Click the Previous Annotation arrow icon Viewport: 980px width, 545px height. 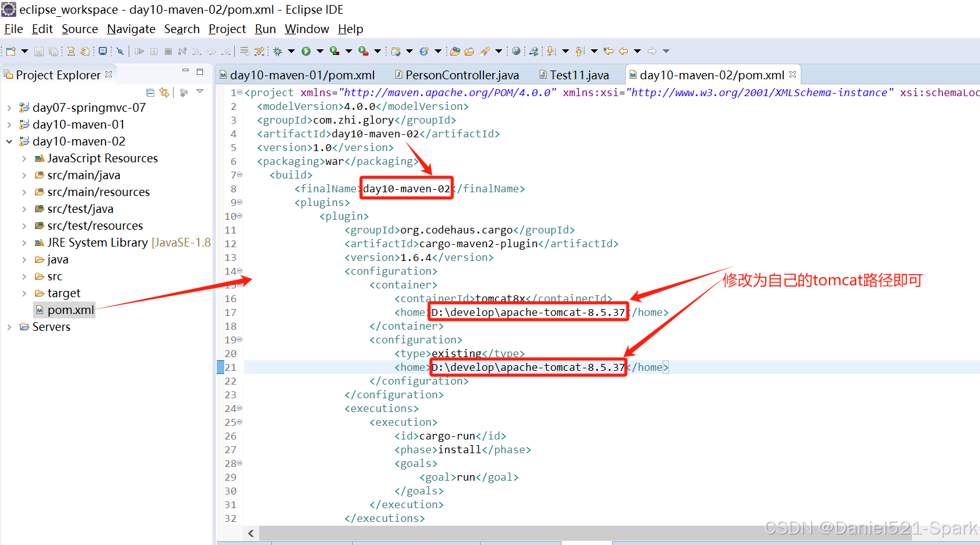[580, 51]
